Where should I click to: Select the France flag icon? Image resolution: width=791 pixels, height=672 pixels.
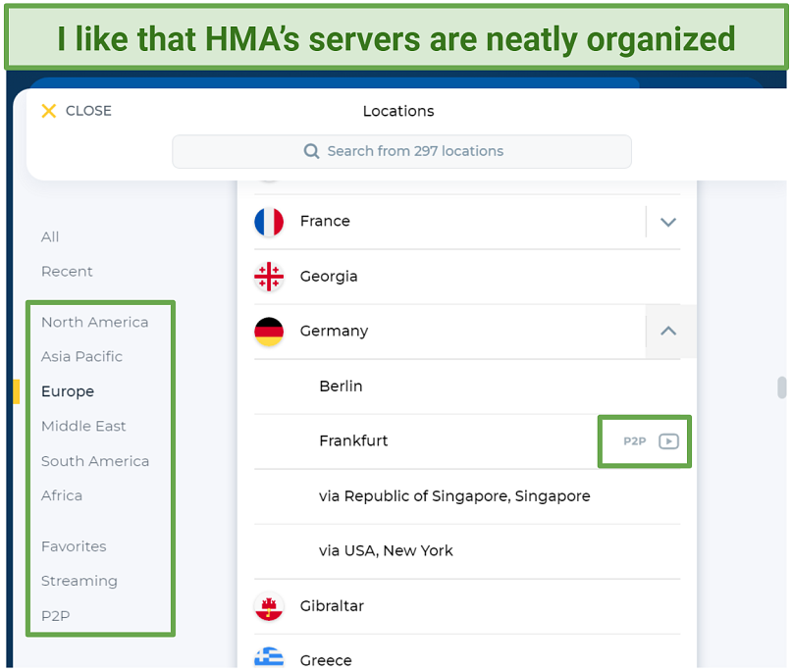(x=269, y=222)
